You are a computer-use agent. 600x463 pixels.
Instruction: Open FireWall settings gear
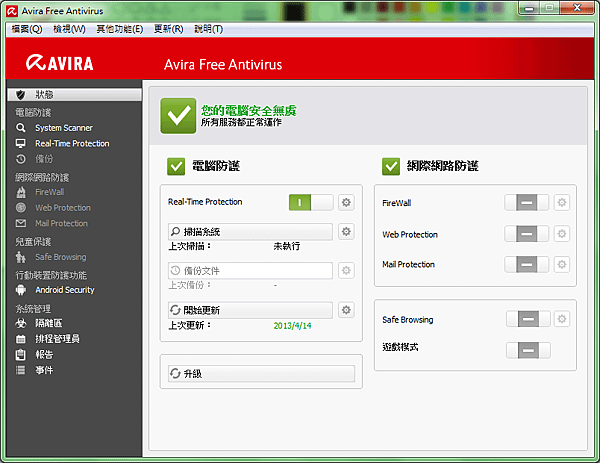(x=562, y=202)
